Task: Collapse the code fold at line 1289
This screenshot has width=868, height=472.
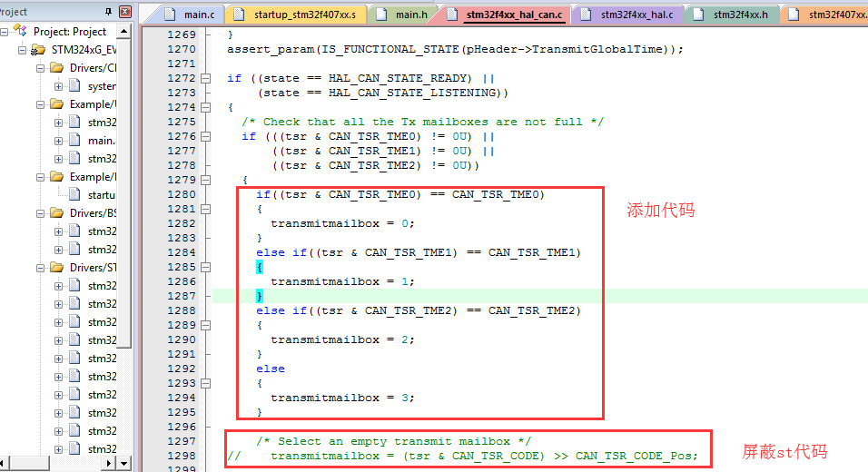Action: click(206, 325)
